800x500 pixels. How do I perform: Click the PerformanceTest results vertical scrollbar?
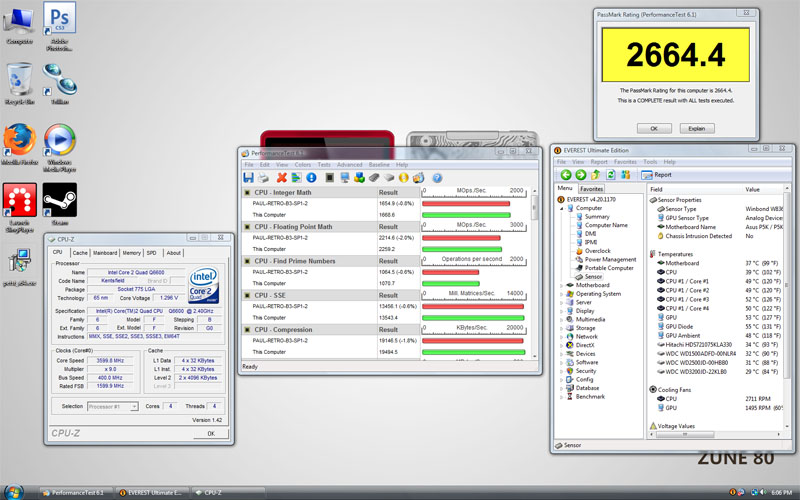pos(535,273)
